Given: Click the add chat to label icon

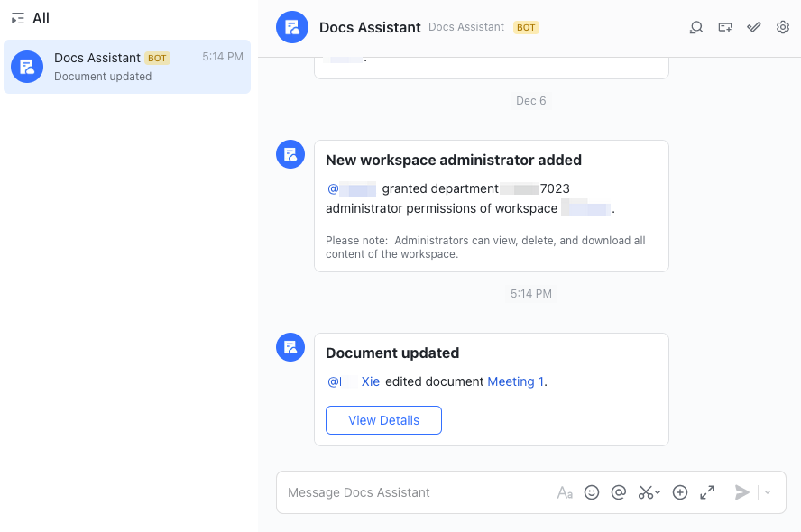Looking at the screenshot, I should tap(725, 27).
